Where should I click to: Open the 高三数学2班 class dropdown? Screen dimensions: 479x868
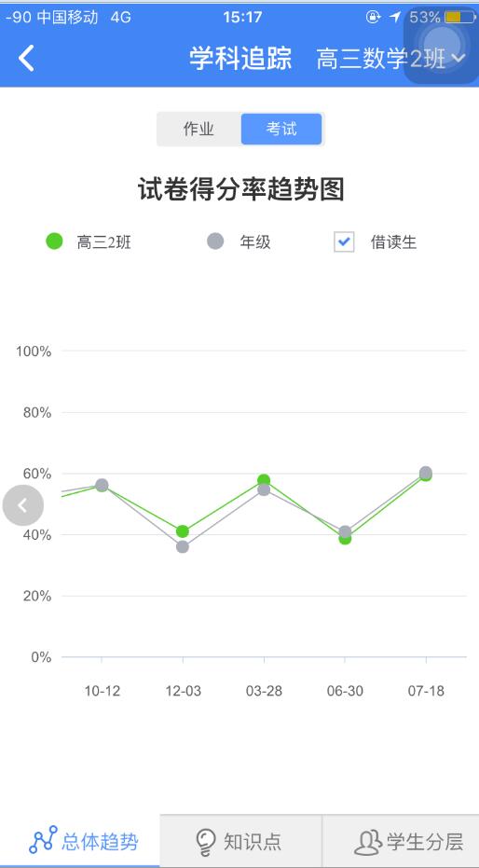pos(390,59)
